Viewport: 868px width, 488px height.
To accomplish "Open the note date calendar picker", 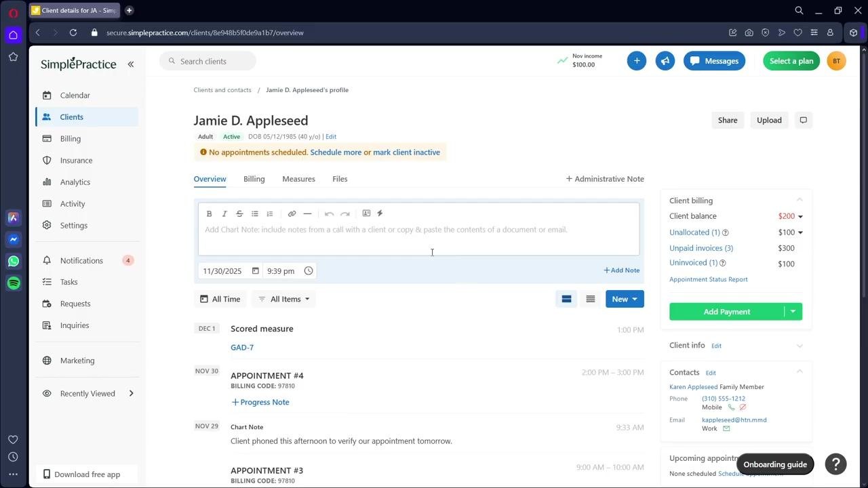I will point(256,271).
